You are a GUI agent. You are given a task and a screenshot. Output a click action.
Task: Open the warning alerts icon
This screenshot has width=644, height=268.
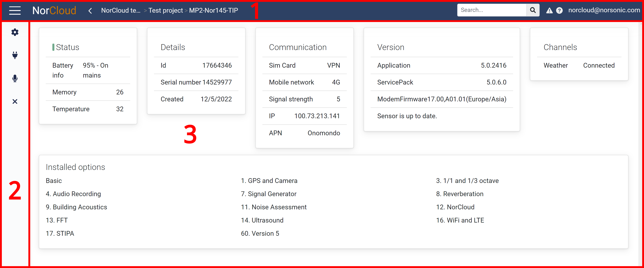click(x=549, y=10)
